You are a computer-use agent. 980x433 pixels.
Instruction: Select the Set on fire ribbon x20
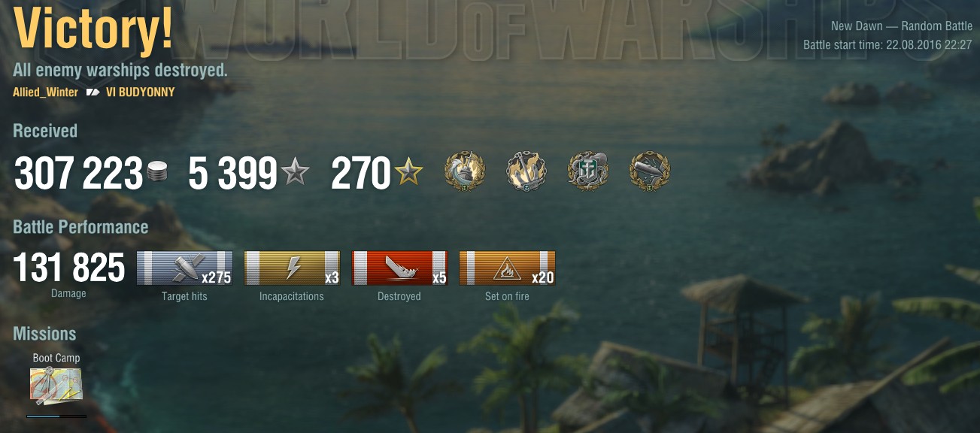coord(507,268)
